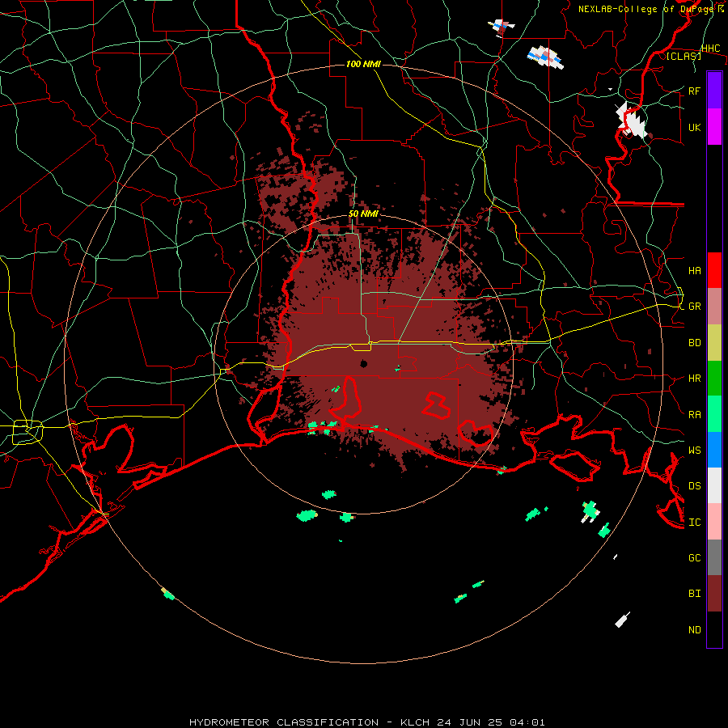Click the 'IC' legend label
This screenshot has width=728, height=728.
coord(694,523)
